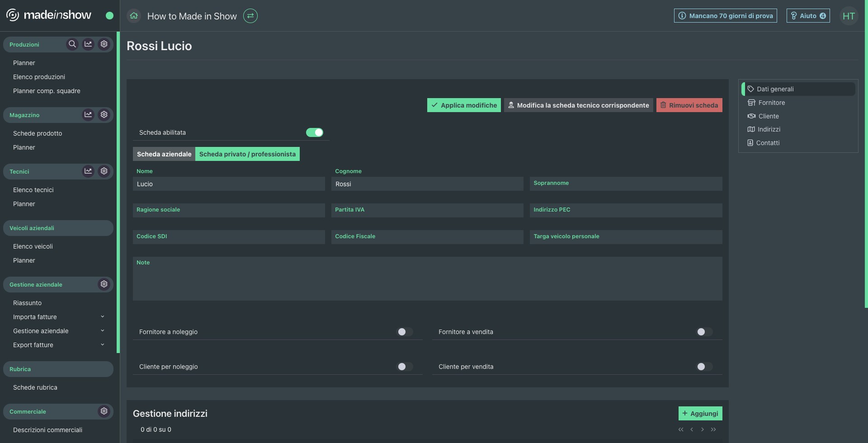Screen dimensions: 868x443
Task: Click the home icon in header
Action: point(134,16)
